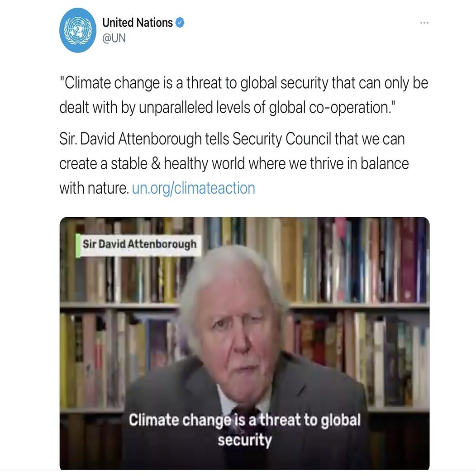Click the subtitle line starting "Climate change is"

pyautogui.click(x=244, y=420)
